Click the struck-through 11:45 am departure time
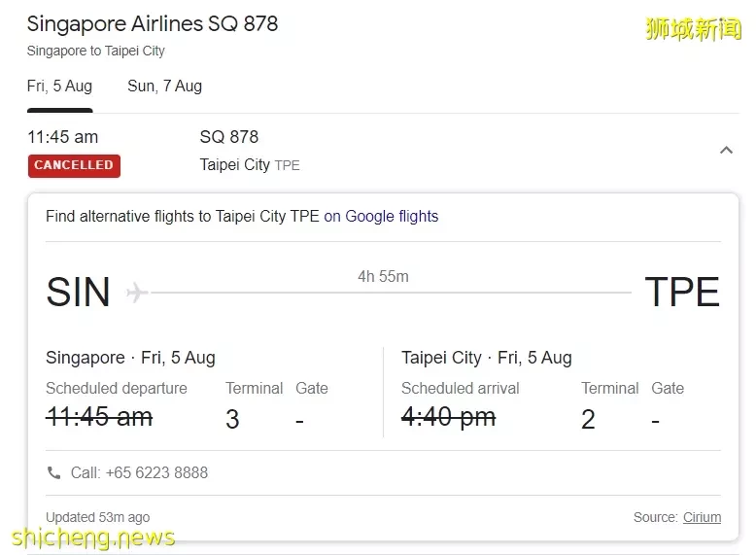Screen dimensions: 756x555 [99, 417]
